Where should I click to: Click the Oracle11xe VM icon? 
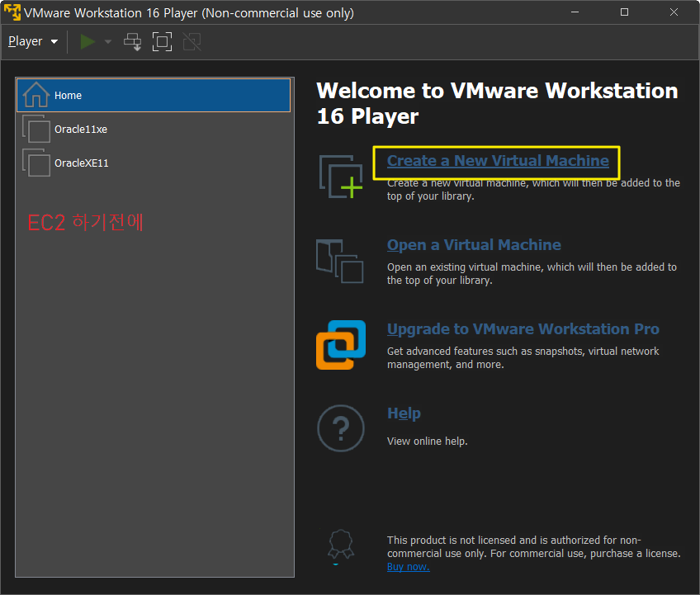pyautogui.click(x=36, y=129)
